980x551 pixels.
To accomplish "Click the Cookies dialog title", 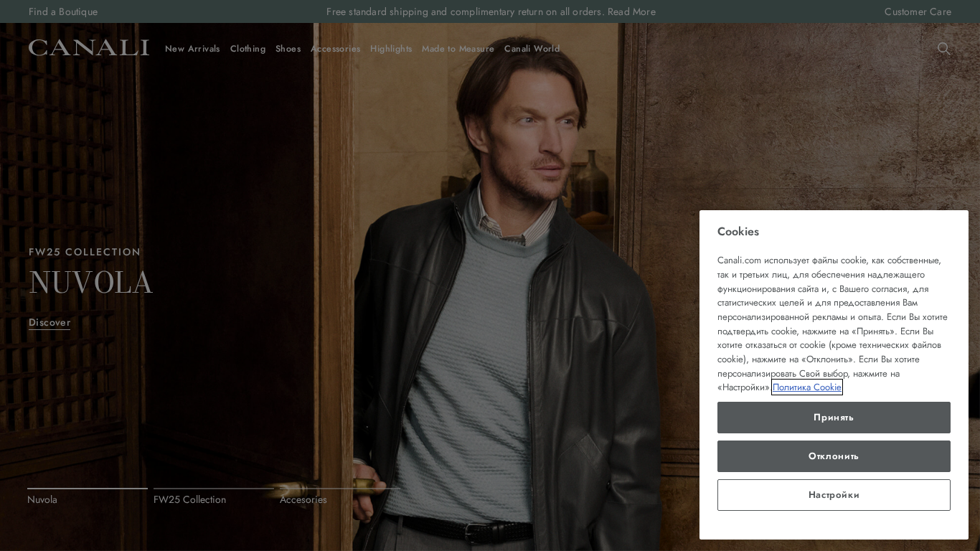I will click(738, 232).
